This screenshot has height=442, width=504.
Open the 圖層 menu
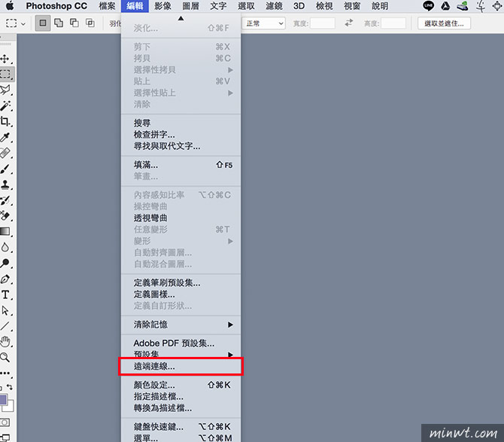pos(190,6)
